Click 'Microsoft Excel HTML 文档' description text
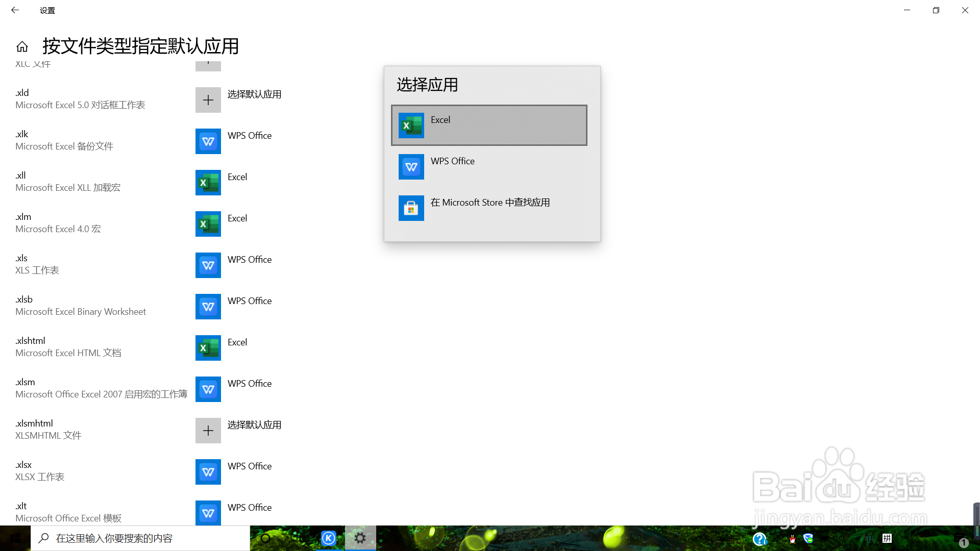The image size is (980, 551). 68,353
